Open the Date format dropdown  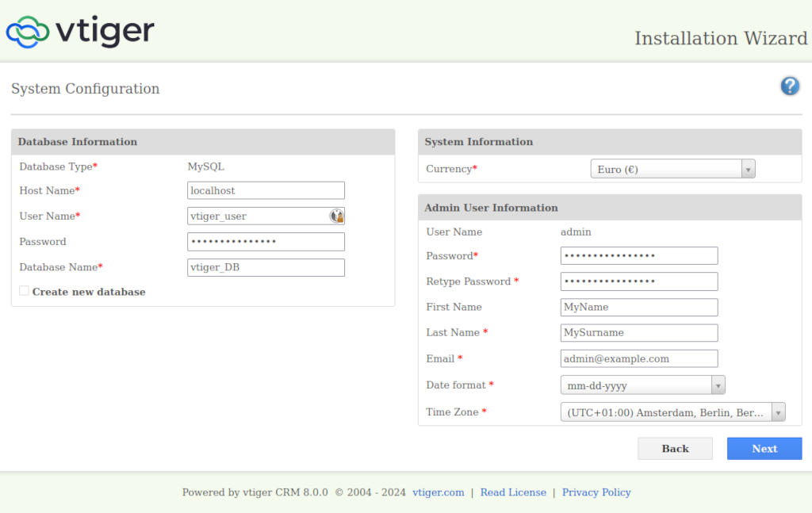[x=642, y=385]
